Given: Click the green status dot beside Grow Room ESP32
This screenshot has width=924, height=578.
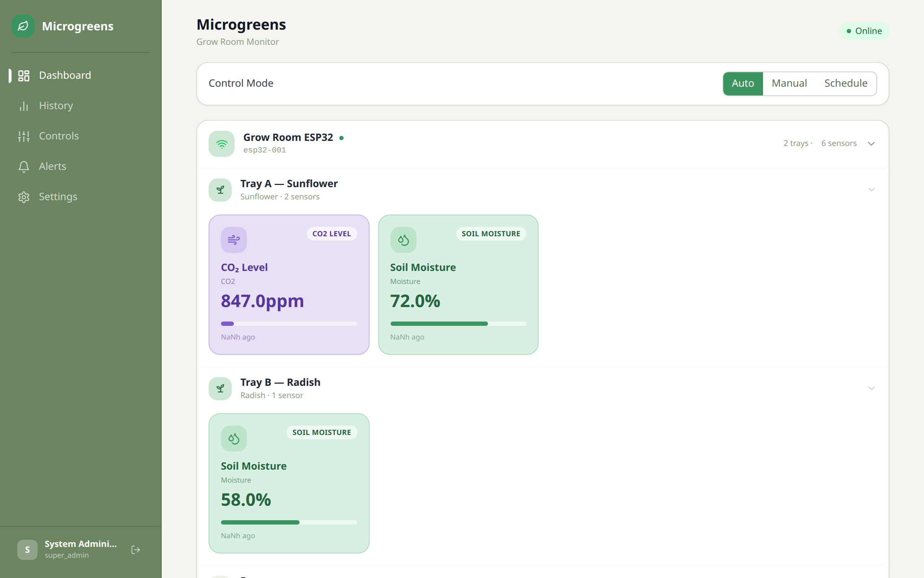Looking at the screenshot, I should [x=341, y=138].
